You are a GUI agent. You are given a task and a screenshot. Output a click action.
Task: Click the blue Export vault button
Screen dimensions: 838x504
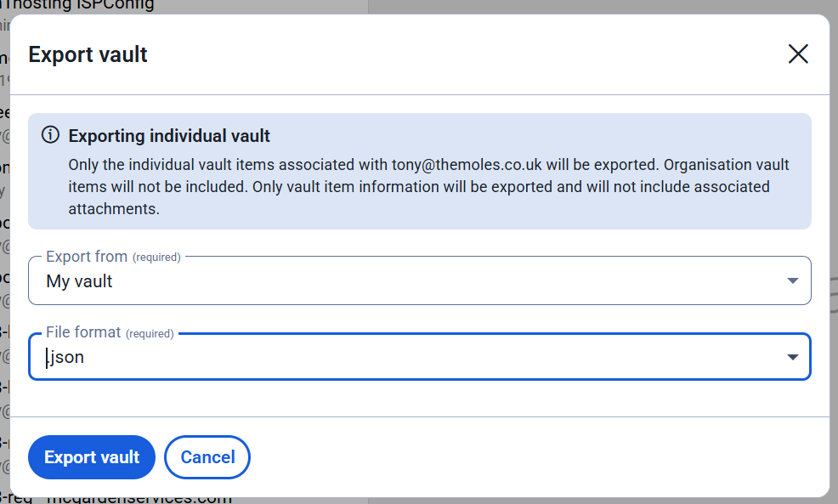[92, 457]
